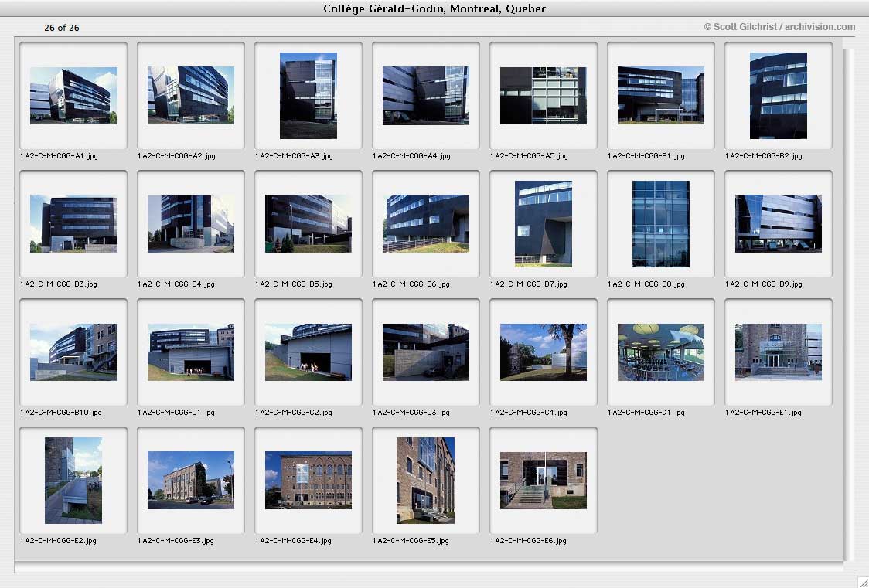Choose the stairway entrance thumbnail for CGG-E6.jpg

pos(543,480)
